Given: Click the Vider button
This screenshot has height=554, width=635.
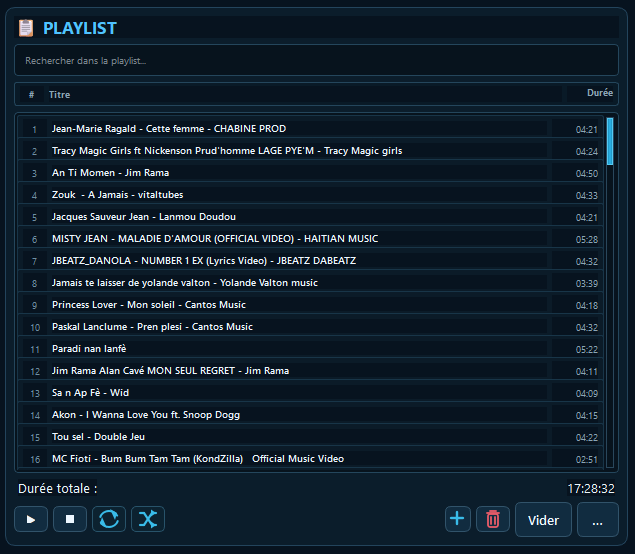Looking at the screenshot, I should (x=543, y=520).
